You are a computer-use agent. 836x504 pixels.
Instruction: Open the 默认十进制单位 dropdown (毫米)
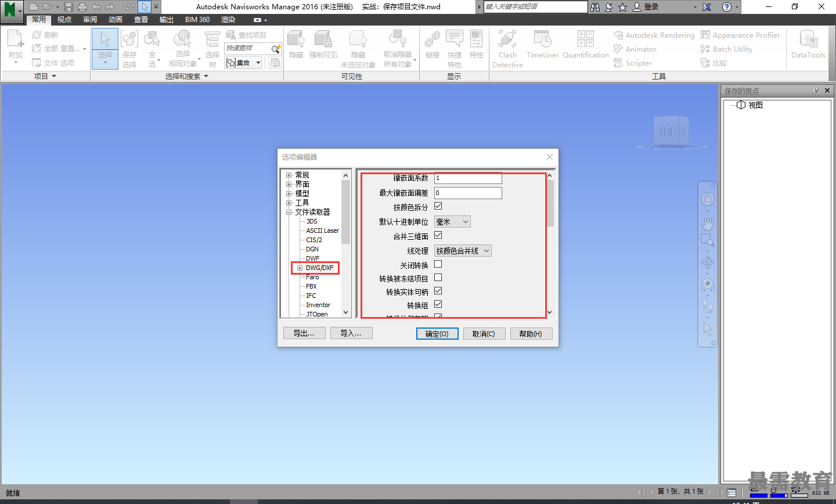click(x=452, y=222)
